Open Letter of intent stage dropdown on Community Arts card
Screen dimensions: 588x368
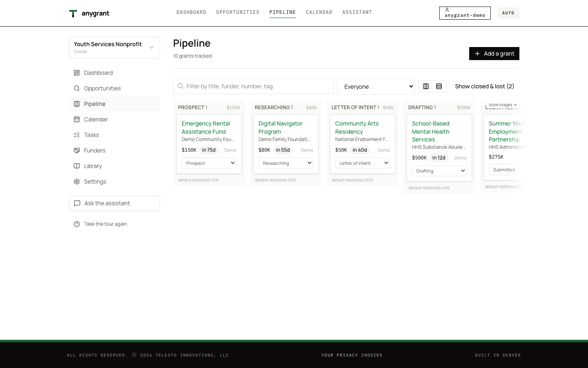[x=363, y=163]
